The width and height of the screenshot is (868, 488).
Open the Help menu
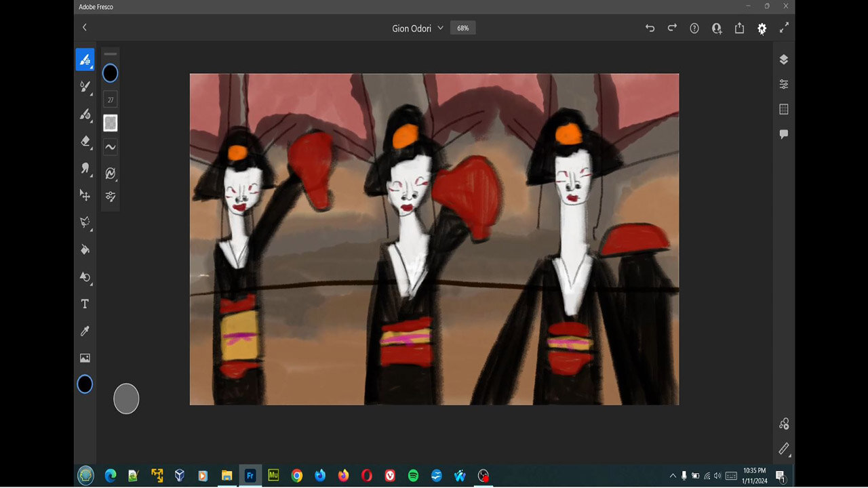694,28
